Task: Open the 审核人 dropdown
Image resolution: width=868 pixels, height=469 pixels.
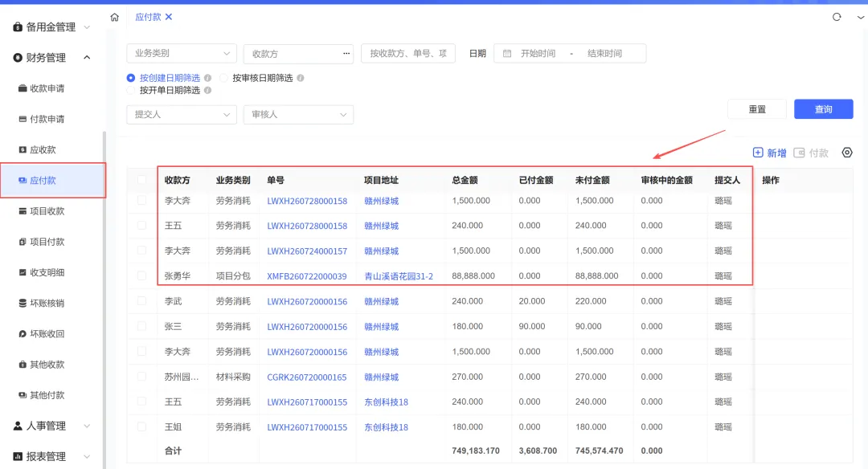Action: (298, 115)
